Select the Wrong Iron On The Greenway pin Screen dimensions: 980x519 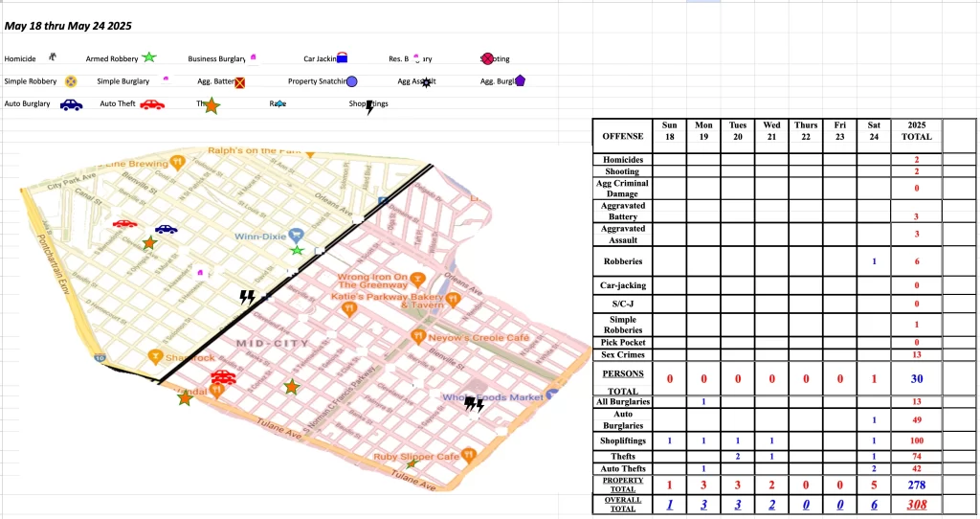coord(418,280)
